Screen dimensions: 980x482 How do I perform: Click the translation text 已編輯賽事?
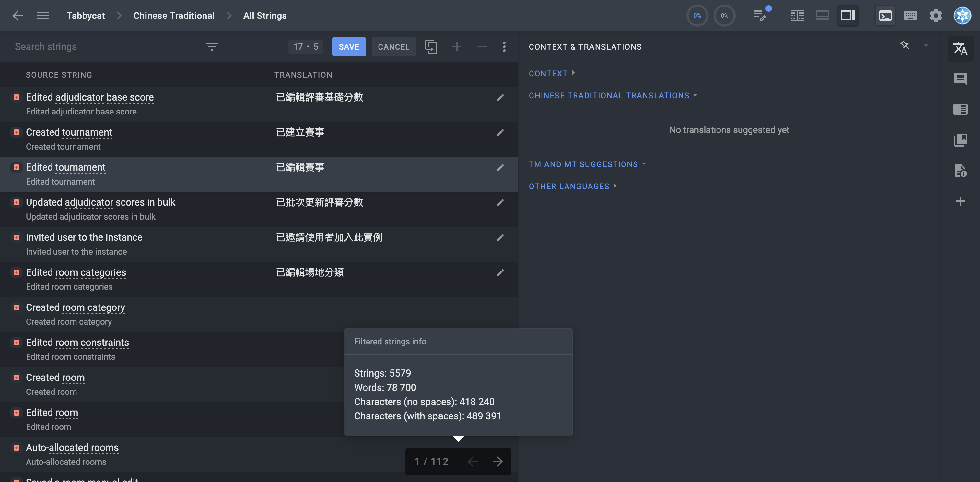[300, 167]
